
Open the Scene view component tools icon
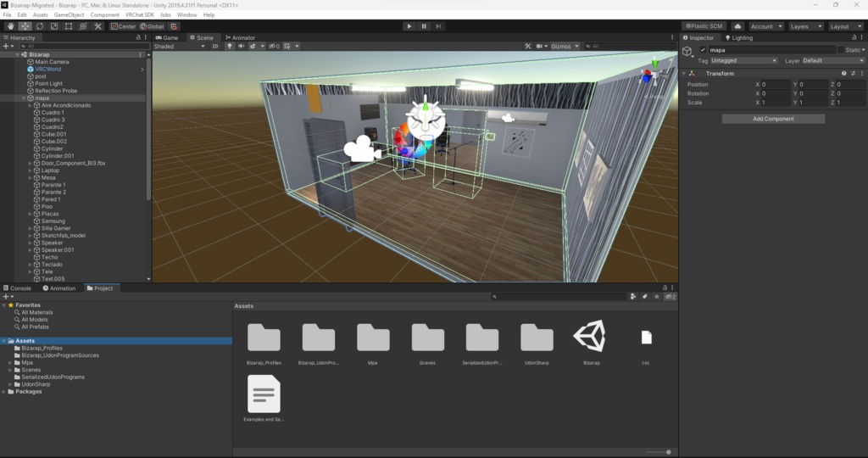coord(527,46)
